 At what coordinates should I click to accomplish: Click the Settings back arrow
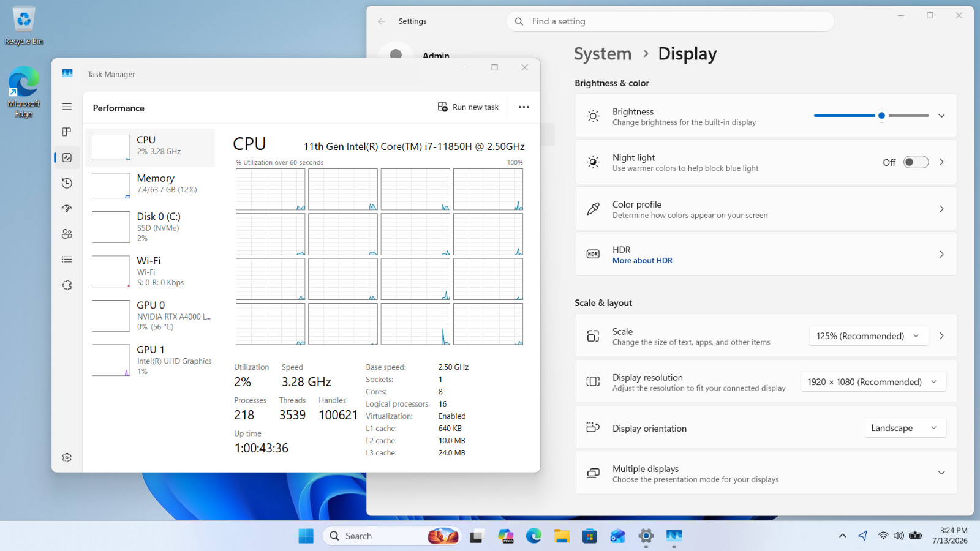[382, 21]
